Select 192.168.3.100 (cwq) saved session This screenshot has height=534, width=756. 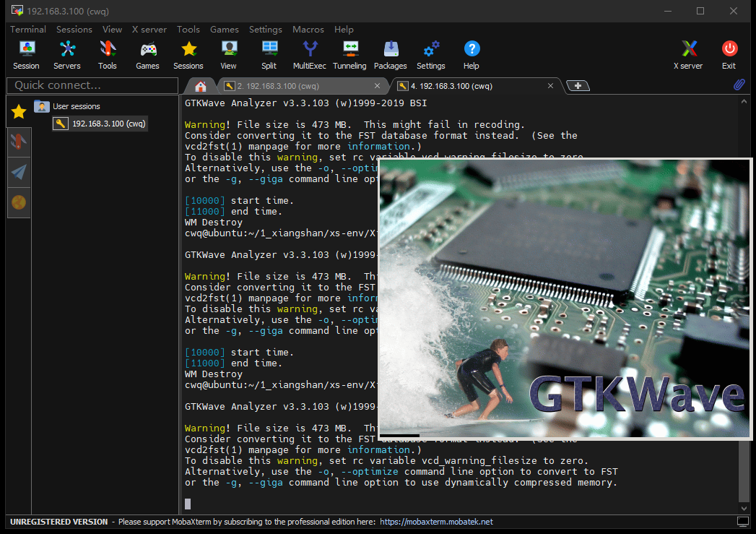coord(100,124)
